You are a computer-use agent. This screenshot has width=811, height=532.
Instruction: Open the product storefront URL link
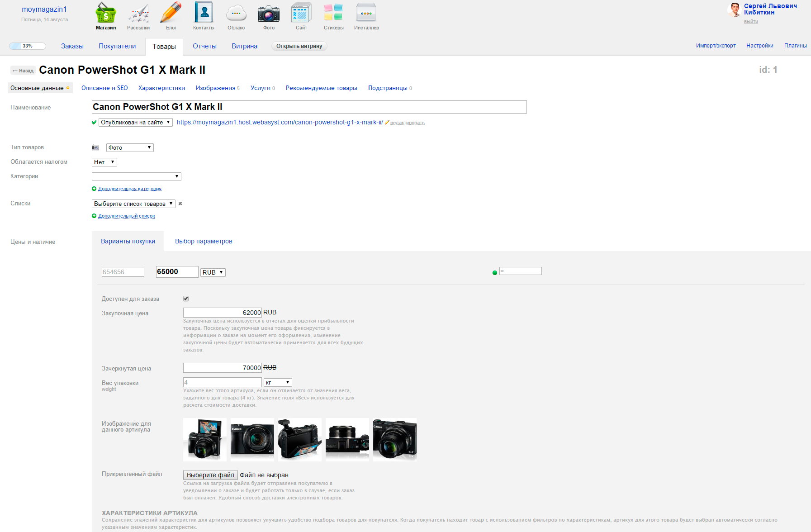(280, 122)
